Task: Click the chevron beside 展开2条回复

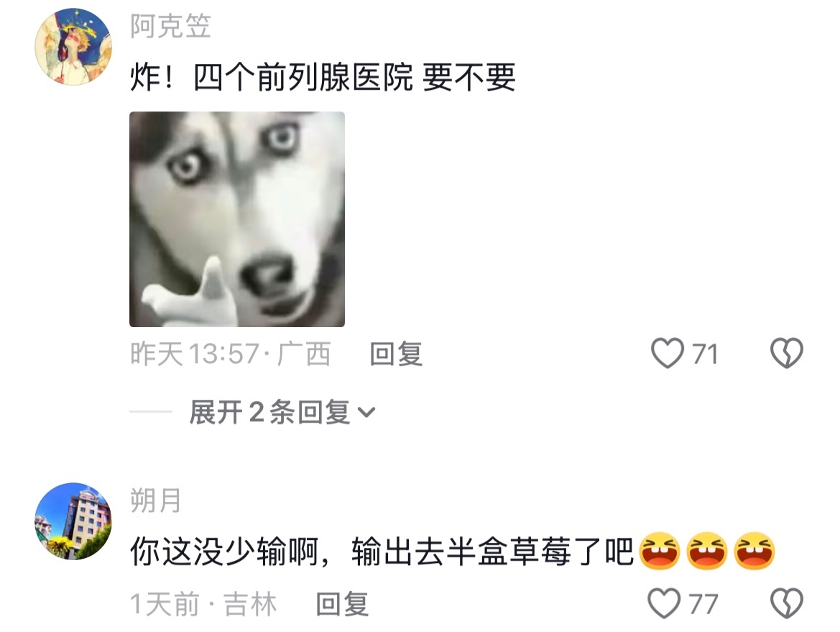Action: pyautogui.click(x=366, y=413)
